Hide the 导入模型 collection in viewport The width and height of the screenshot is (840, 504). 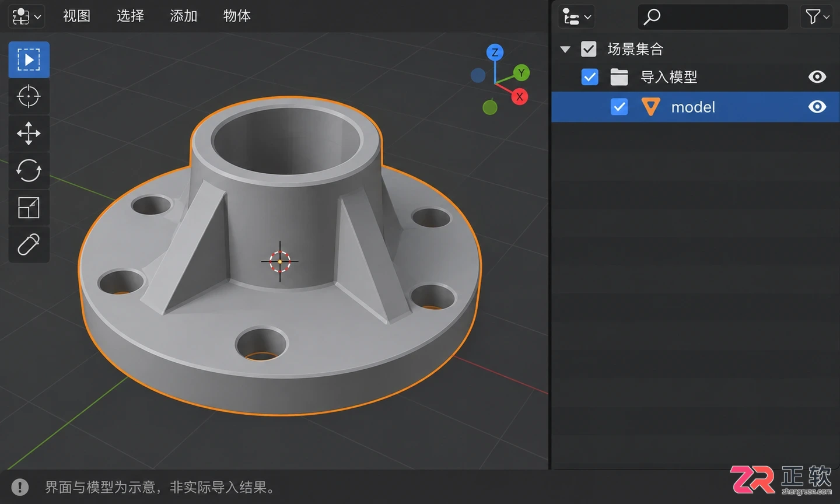point(817,77)
